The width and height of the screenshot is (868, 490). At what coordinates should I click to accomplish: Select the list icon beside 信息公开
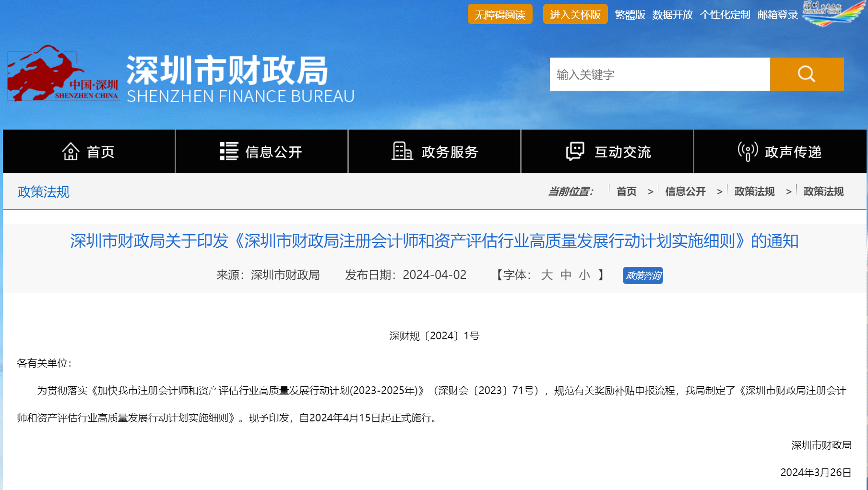[228, 150]
